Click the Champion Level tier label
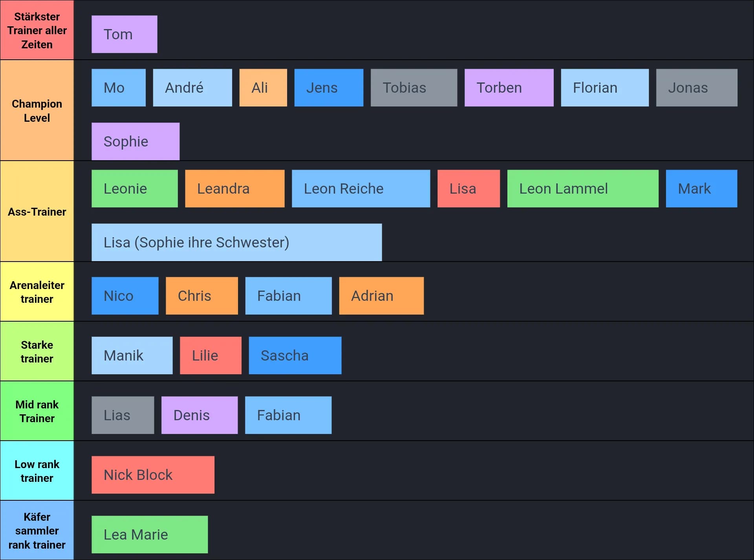The image size is (754, 560). click(x=37, y=110)
